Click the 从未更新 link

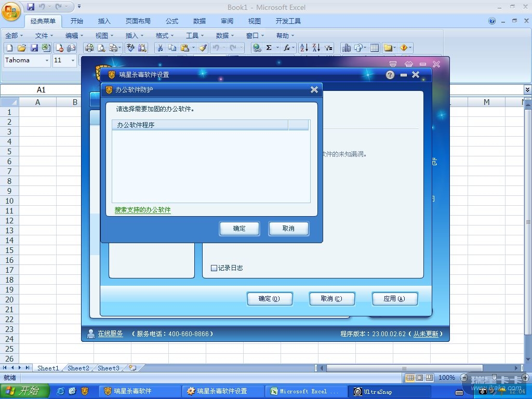click(x=426, y=334)
